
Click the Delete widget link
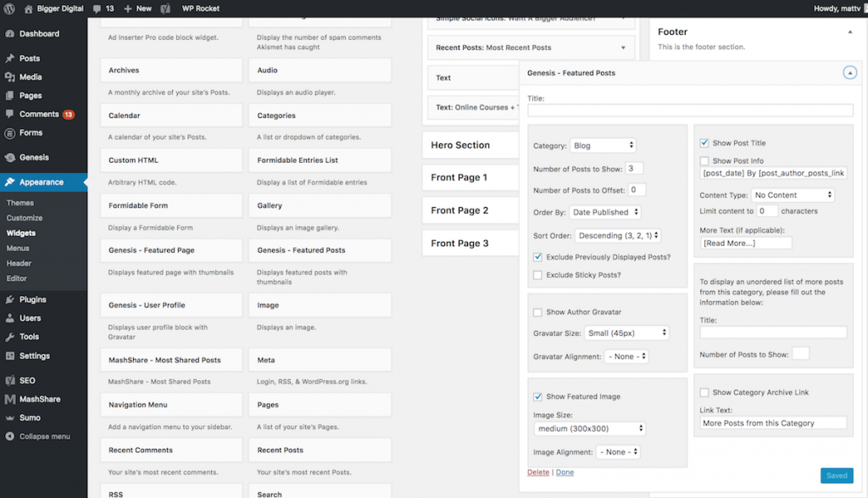(x=538, y=473)
